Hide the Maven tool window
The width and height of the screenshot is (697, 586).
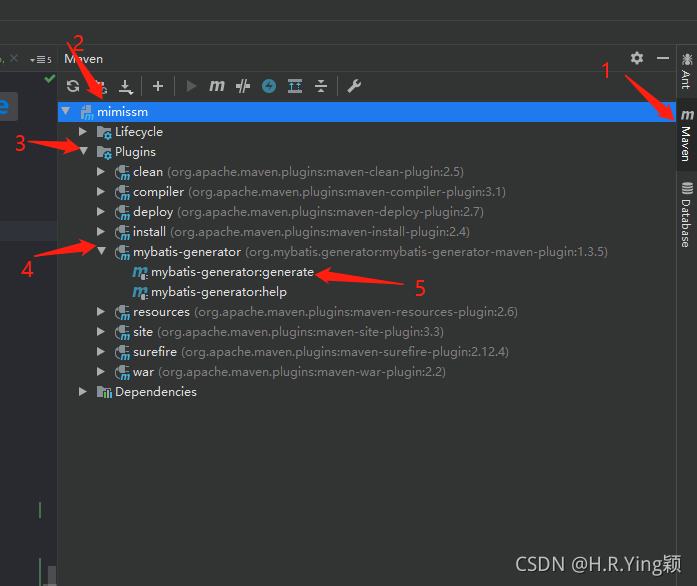point(663,58)
